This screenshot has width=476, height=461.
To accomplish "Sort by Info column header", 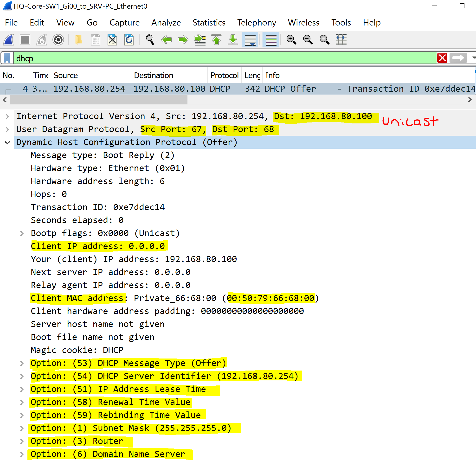I will 369,75.
